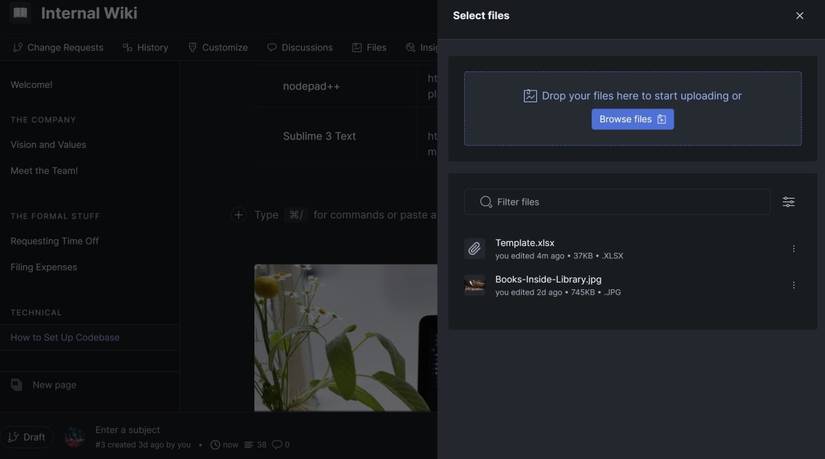This screenshot has height=459, width=825.
Task: Click the Enter a subject field
Action: [127, 430]
